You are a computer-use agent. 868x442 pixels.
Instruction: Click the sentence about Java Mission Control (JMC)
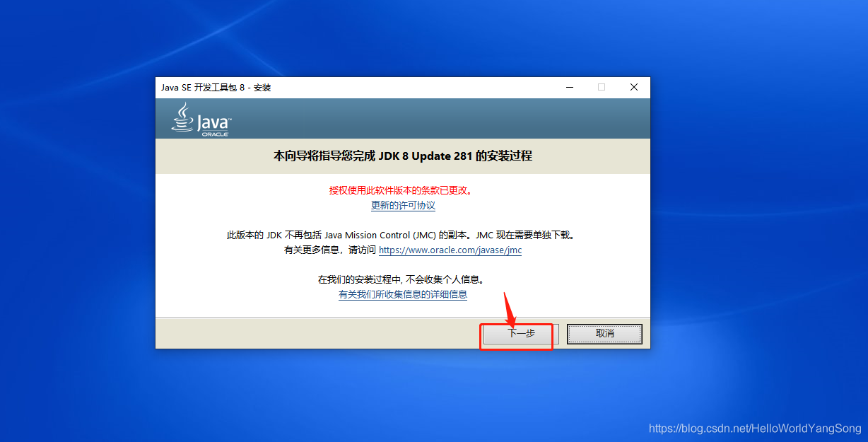(403, 235)
